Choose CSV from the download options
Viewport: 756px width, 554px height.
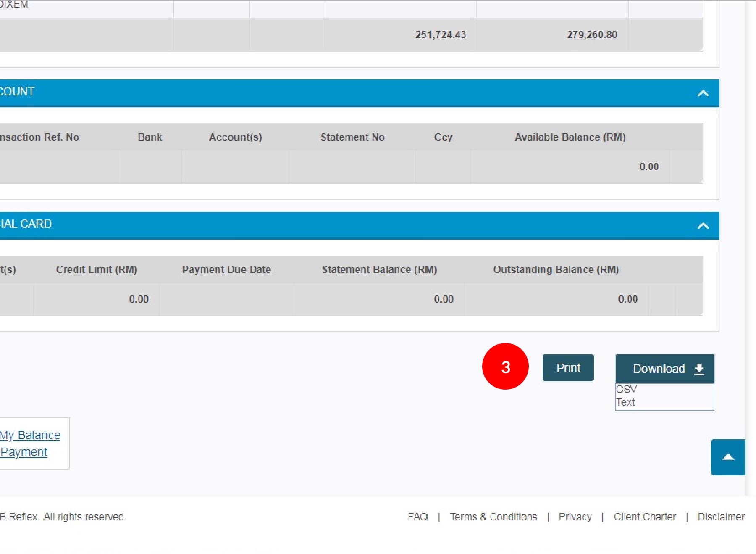click(x=627, y=389)
